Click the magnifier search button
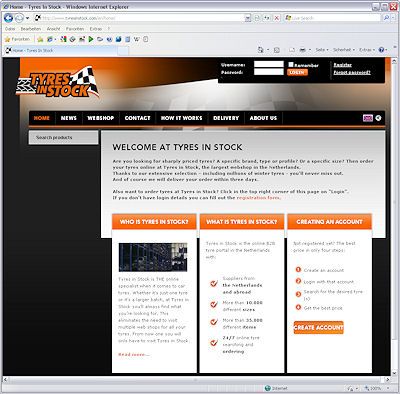The image size is (400, 394). point(386,18)
